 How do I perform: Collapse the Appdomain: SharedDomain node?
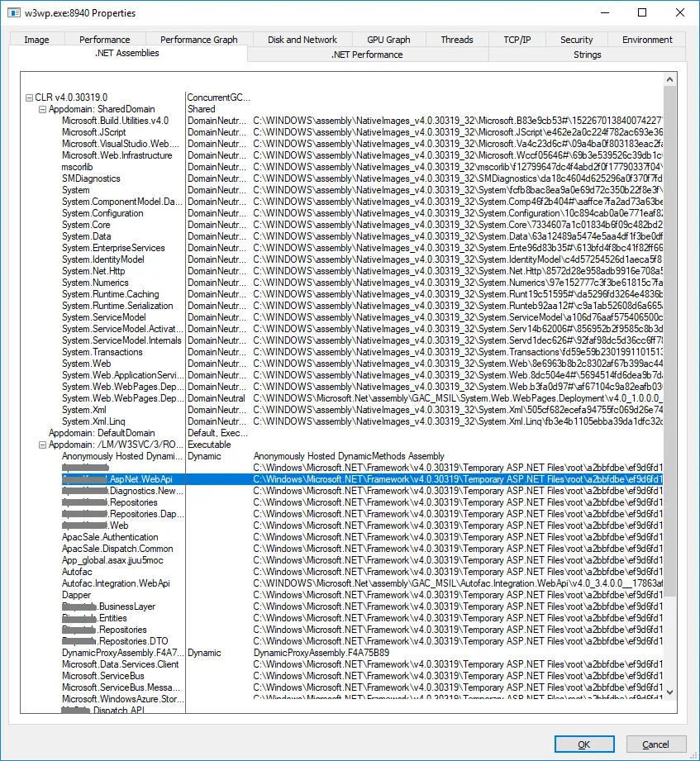(42, 109)
